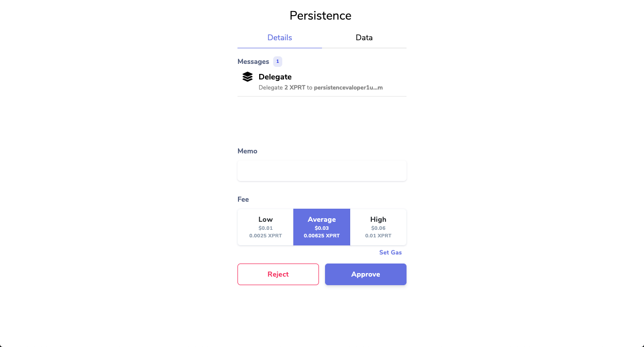Open Set Gas settings
Screen dimensions: 644x347
390,252
